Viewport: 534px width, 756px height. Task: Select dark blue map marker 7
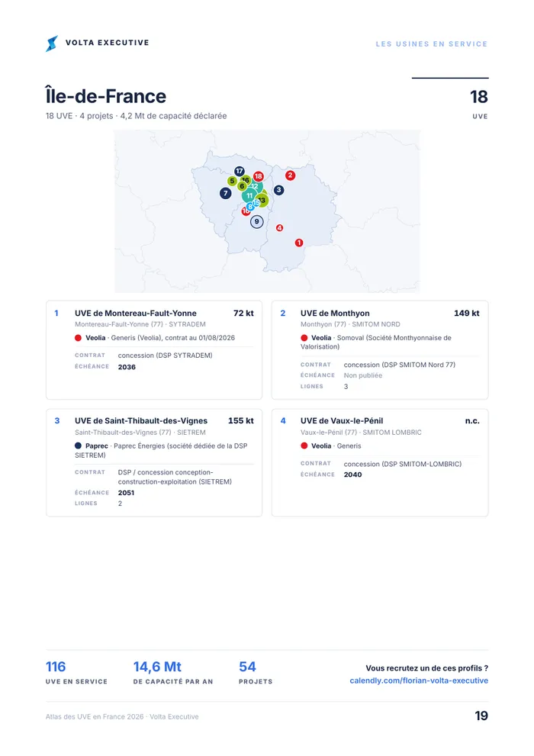(226, 193)
